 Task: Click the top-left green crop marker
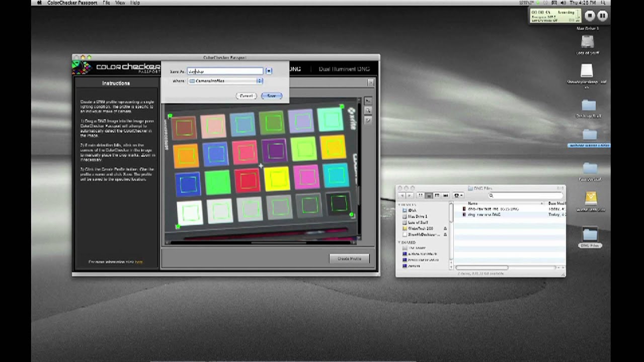(x=170, y=116)
